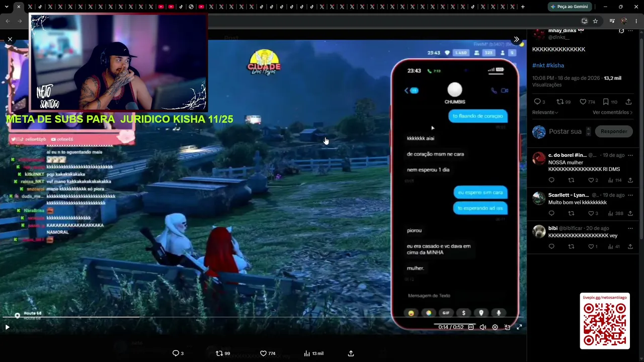Click the Responder button
The width and height of the screenshot is (644, 362).
[x=614, y=132]
